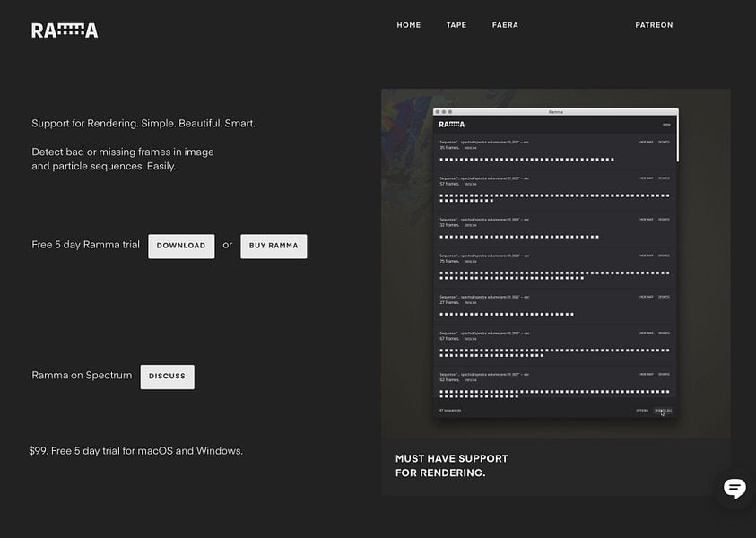Click the 'MUST HAVE SUPPORT FOR RENDERING.' caption
The image size is (756, 538).
(451, 465)
